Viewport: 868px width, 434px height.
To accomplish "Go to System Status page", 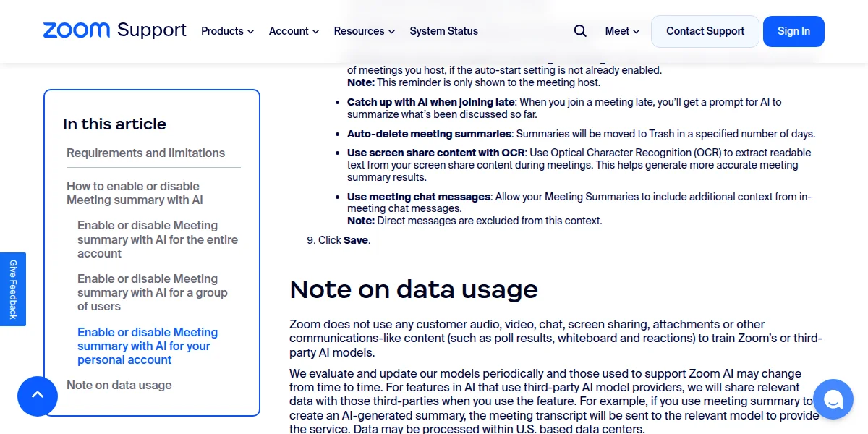I will [443, 31].
